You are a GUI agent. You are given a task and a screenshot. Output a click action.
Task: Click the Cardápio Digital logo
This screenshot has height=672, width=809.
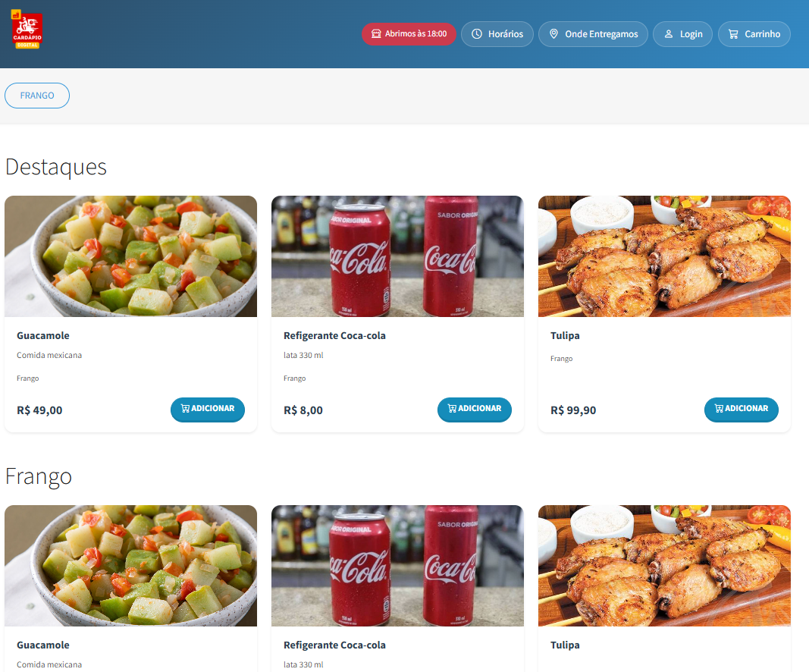27,30
